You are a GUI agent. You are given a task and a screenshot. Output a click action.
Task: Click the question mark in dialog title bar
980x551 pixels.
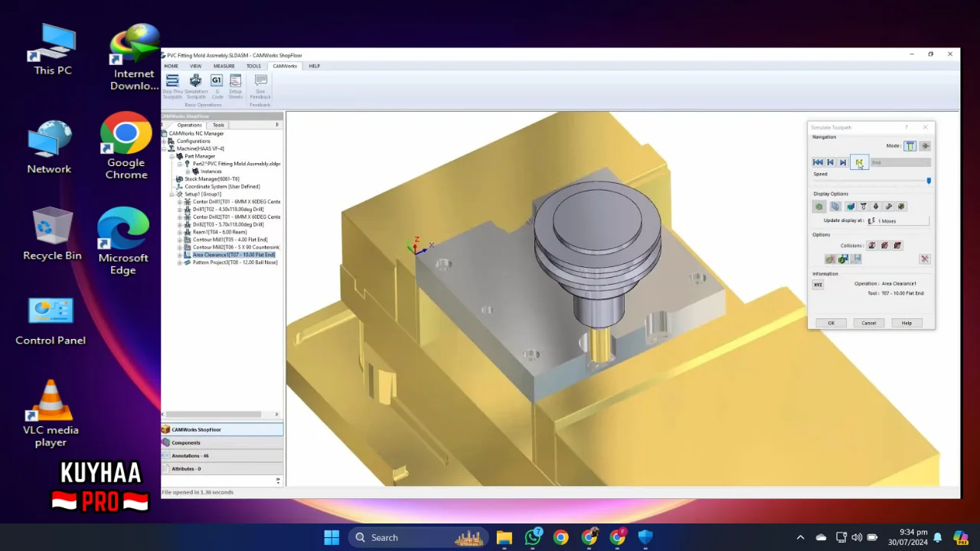coord(906,127)
